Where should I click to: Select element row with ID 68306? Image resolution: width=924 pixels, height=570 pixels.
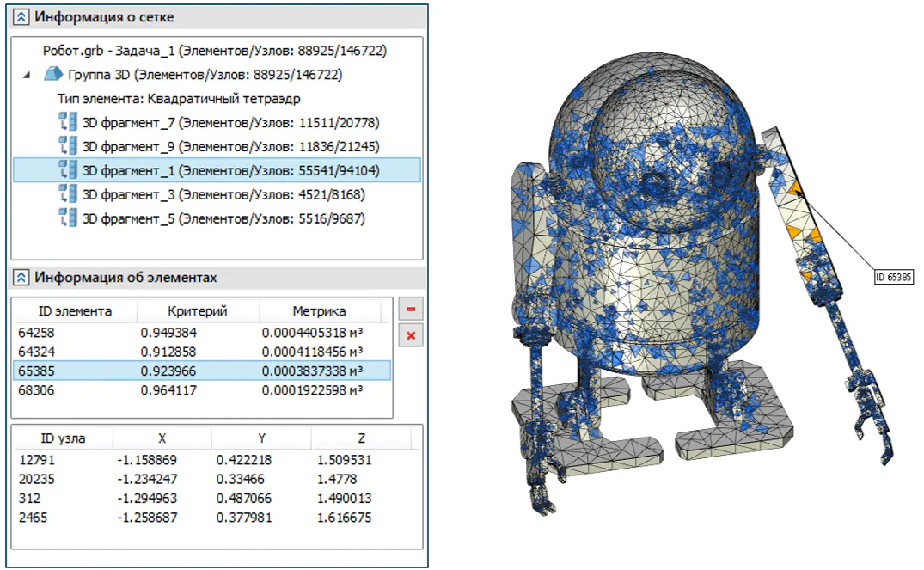click(x=201, y=390)
